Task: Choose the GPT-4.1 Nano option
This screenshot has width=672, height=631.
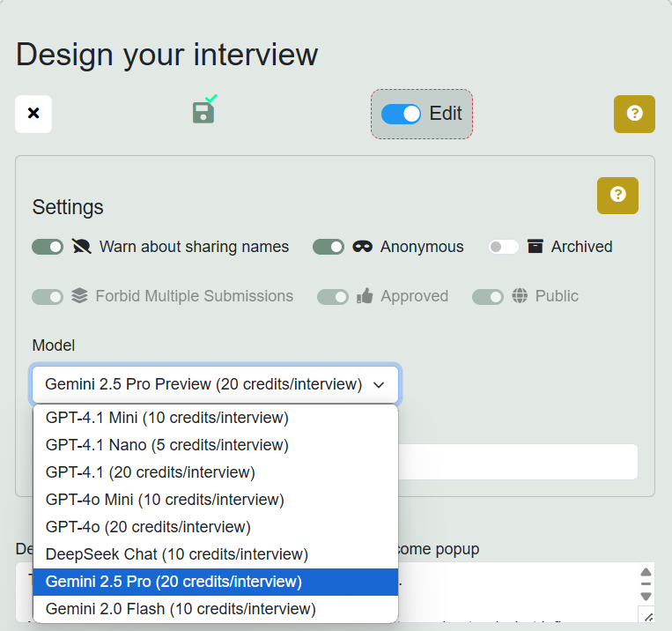Action: (x=167, y=445)
